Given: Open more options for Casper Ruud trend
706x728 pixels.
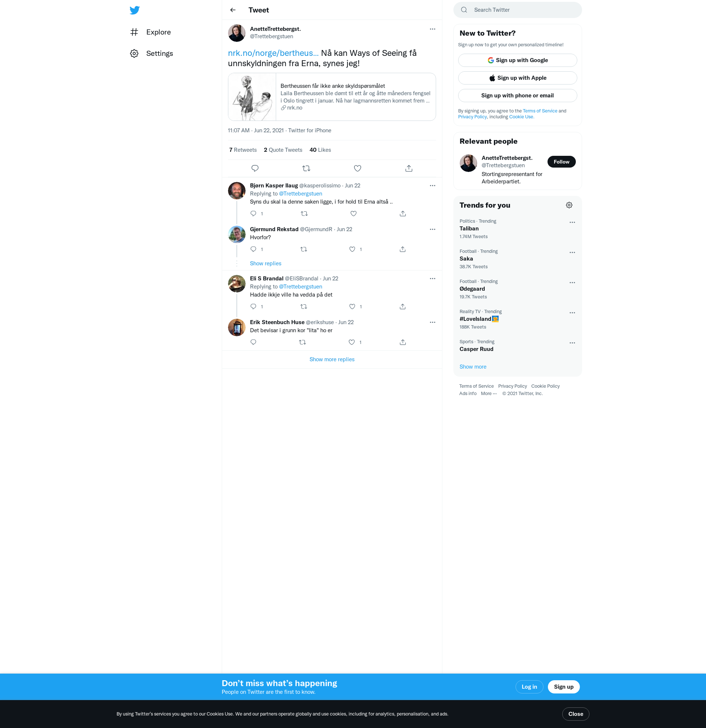Looking at the screenshot, I should (x=572, y=343).
